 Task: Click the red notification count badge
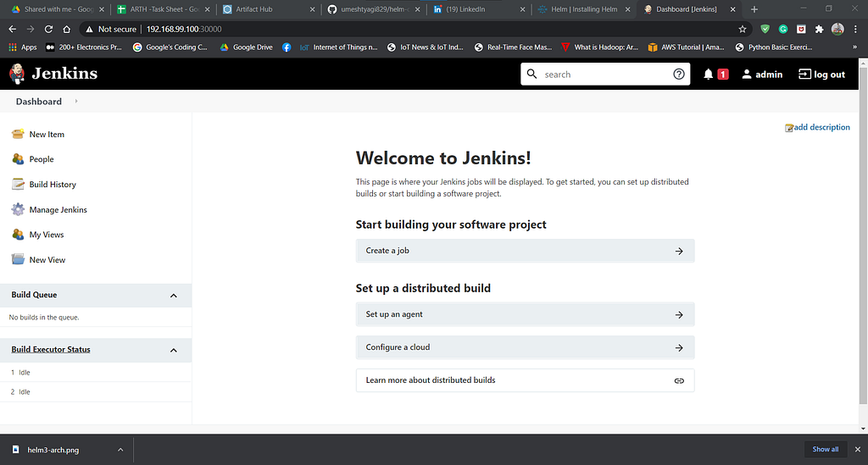coord(723,74)
